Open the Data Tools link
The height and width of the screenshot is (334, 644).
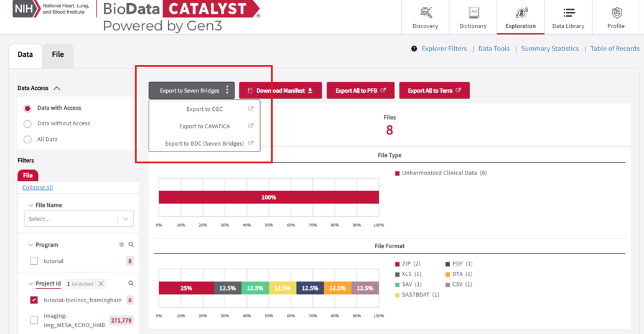tap(494, 49)
